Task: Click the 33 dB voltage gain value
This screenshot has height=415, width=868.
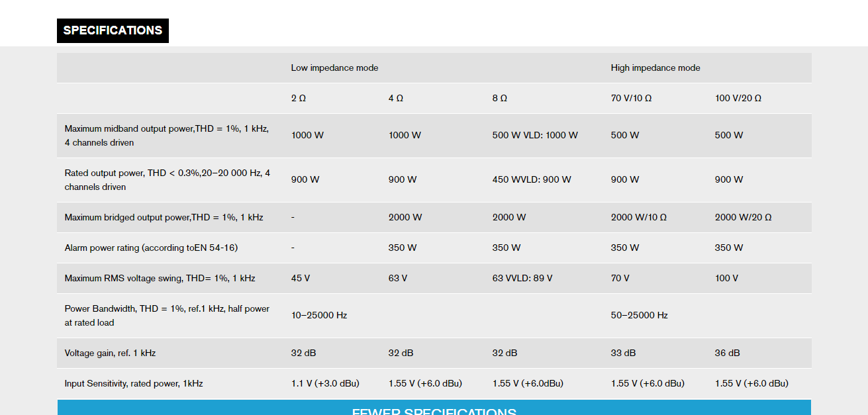Action: 624,353
